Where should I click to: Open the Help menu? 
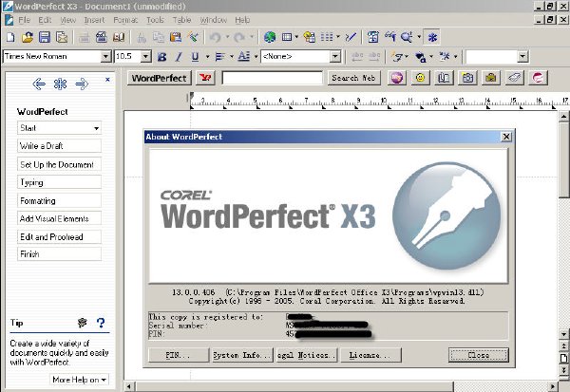pos(242,20)
